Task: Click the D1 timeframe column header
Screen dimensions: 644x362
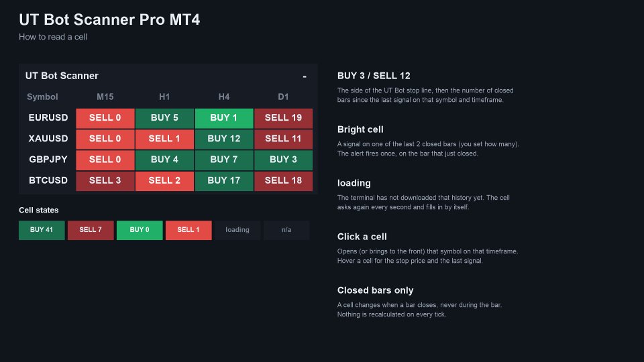Action: 283,97
